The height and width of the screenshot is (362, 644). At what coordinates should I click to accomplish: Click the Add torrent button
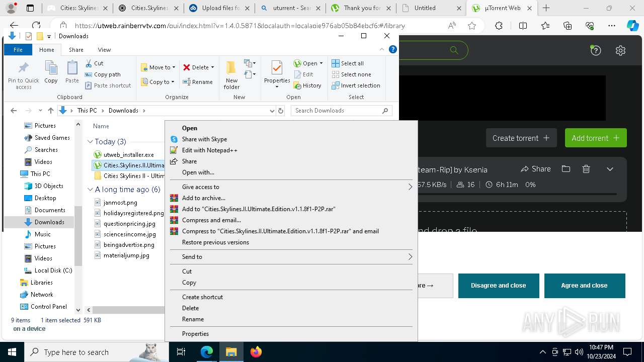pyautogui.click(x=596, y=138)
